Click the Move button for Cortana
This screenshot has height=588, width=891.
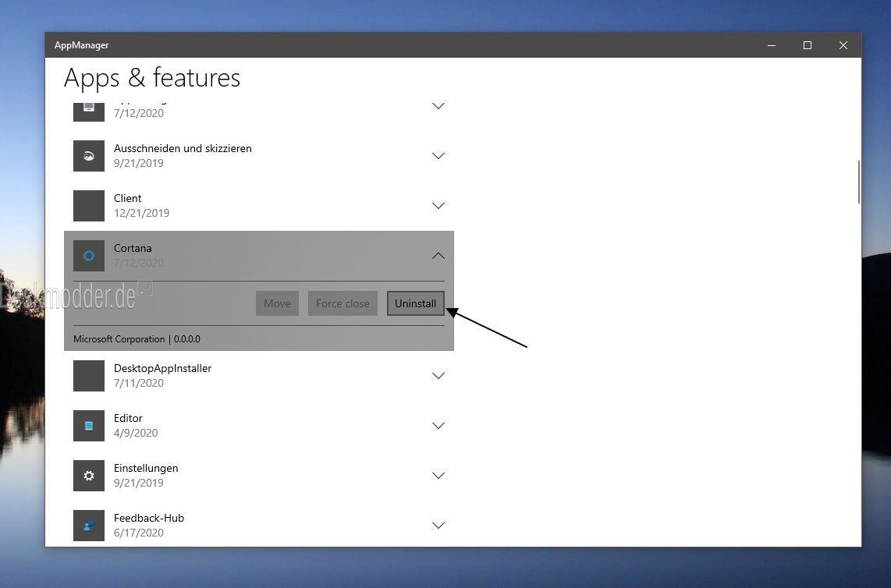pos(277,303)
